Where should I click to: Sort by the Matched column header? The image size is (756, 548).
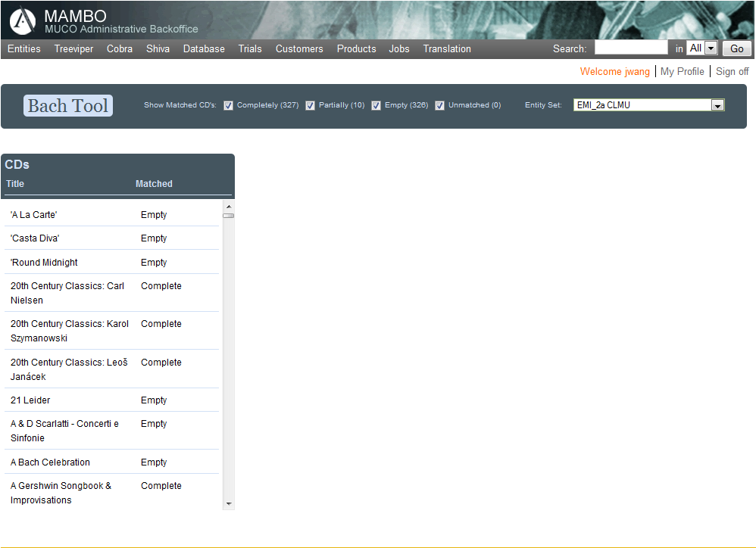click(154, 184)
